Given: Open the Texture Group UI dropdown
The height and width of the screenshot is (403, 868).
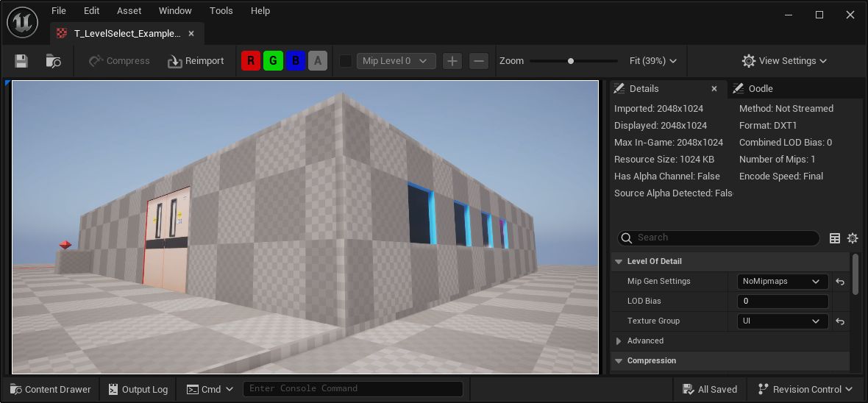Looking at the screenshot, I should pos(782,321).
